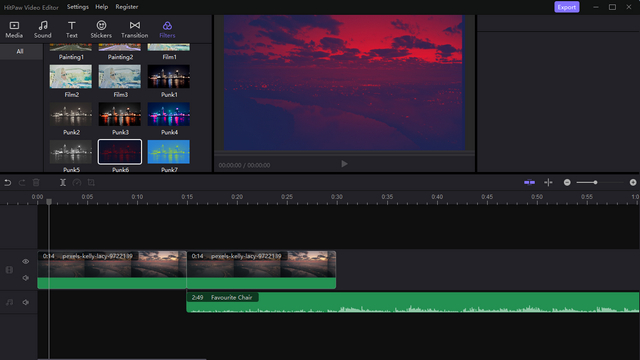Zoom in timeline with plus icon
Image resolution: width=640 pixels, height=360 pixels.
pyautogui.click(x=633, y=182)
